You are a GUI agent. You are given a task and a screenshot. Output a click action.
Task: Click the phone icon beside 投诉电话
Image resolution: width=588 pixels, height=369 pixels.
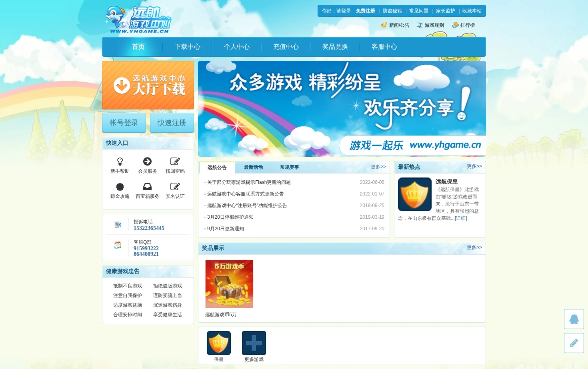118,225
